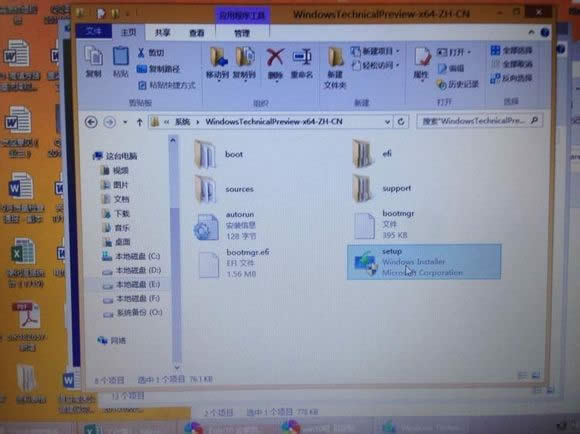Select the bootmgr file
This screenshot has width=580, height=434.
[x=385, y=225]
